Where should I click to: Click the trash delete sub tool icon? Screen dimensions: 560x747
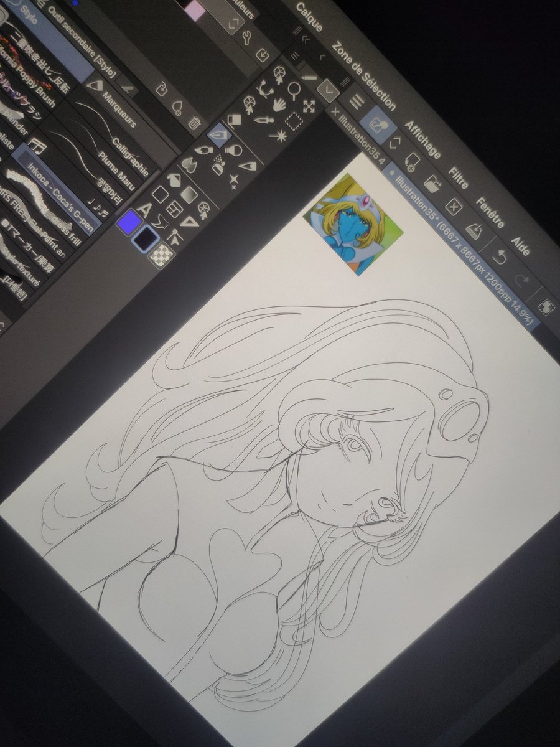[x=194, y=123]
